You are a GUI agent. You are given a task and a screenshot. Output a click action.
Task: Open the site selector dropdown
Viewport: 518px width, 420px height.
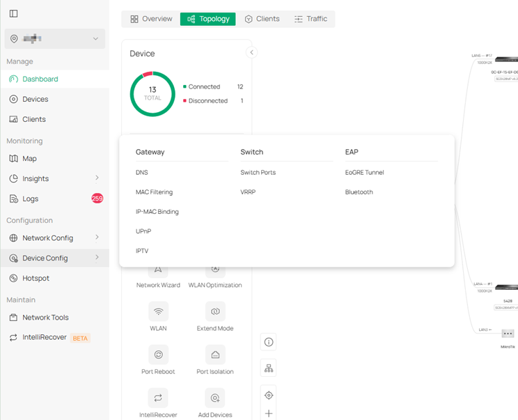55,39
